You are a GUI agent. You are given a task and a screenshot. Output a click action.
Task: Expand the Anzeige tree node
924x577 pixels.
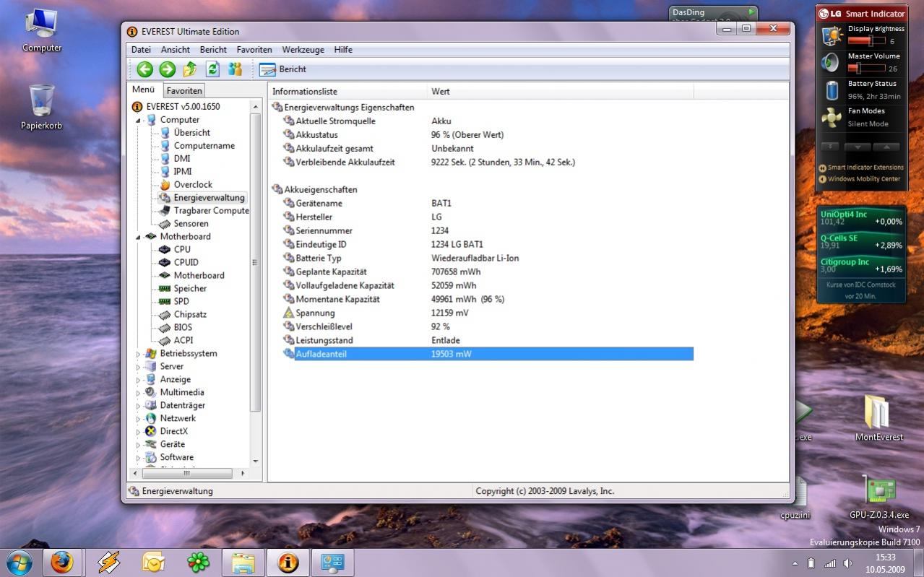coord(139,380)
